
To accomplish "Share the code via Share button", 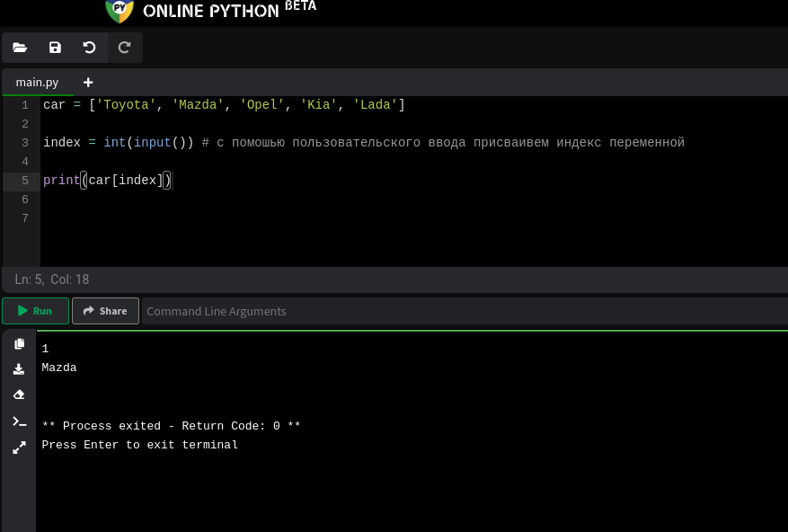I will (x=105, y=311).
